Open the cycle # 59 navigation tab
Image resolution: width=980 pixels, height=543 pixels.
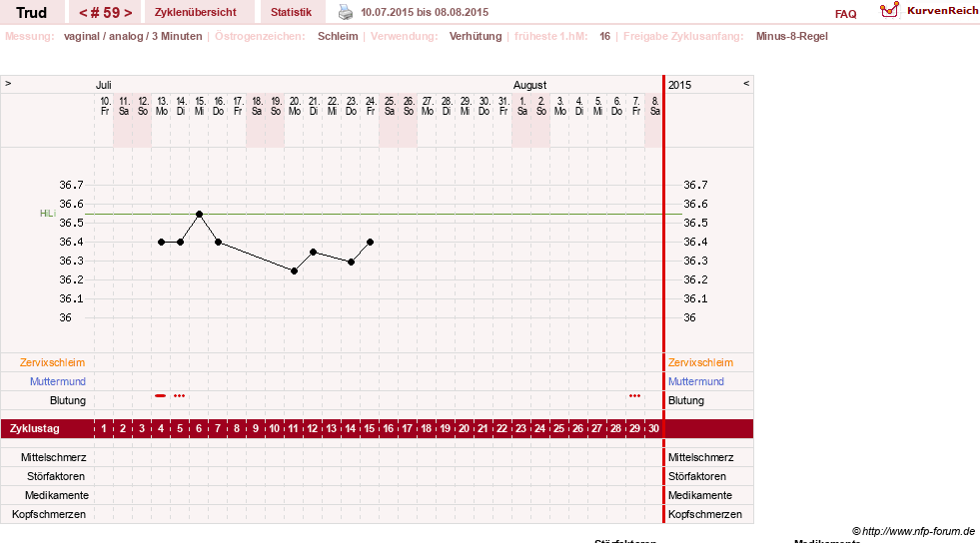coord(105,13)
